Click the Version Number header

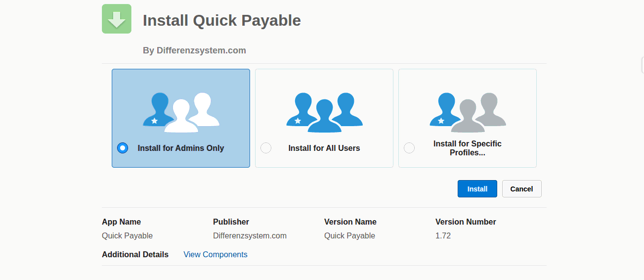pos(466,222)
